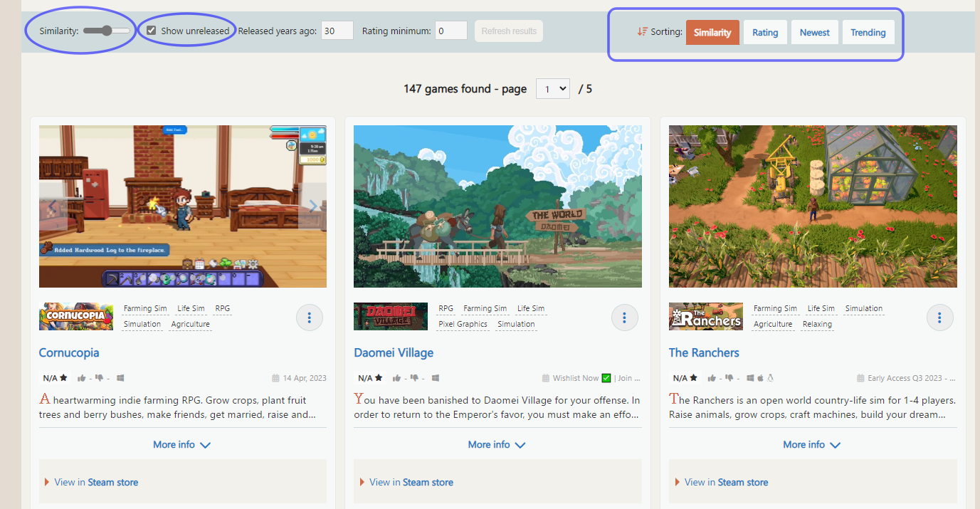Expand More info for Cornucopia

click(182, 444)
